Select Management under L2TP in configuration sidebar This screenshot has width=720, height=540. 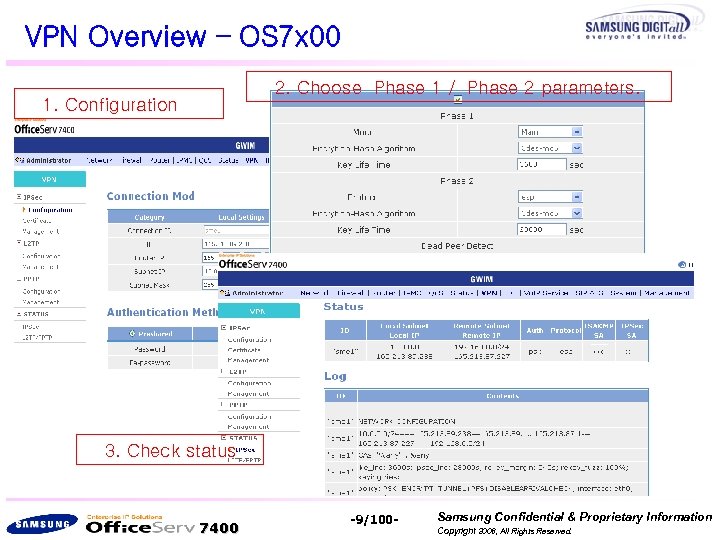[40, 267]
